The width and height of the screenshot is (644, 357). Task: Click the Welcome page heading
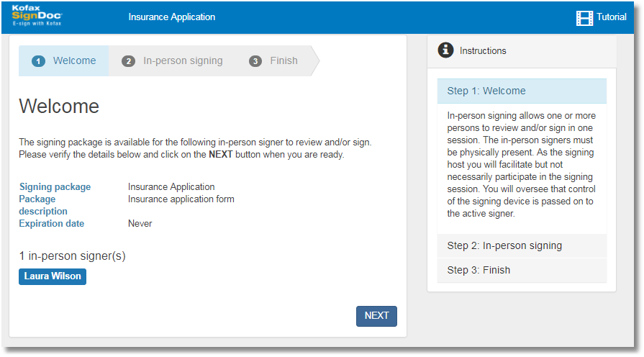point(59,107)
